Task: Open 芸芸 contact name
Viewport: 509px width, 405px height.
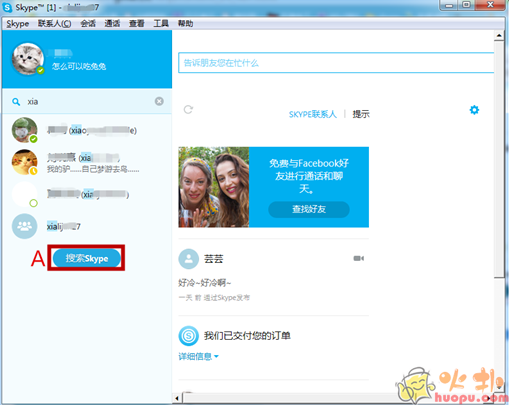Action: coord(214,259)
